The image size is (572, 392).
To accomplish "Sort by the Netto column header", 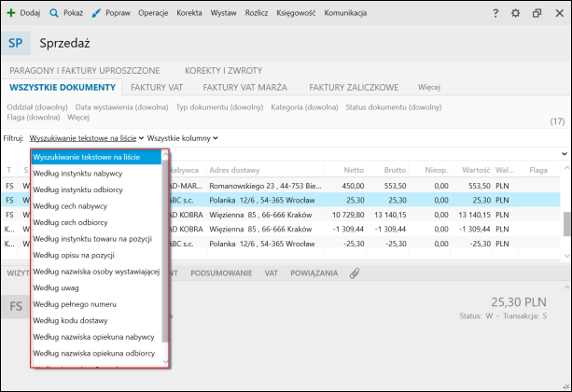I will coord(354,170).
